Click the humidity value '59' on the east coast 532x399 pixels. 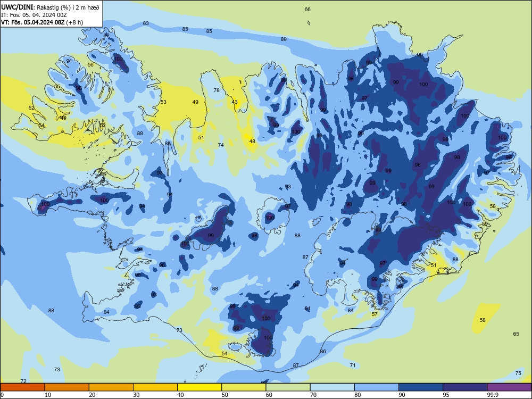coord(485,224)
